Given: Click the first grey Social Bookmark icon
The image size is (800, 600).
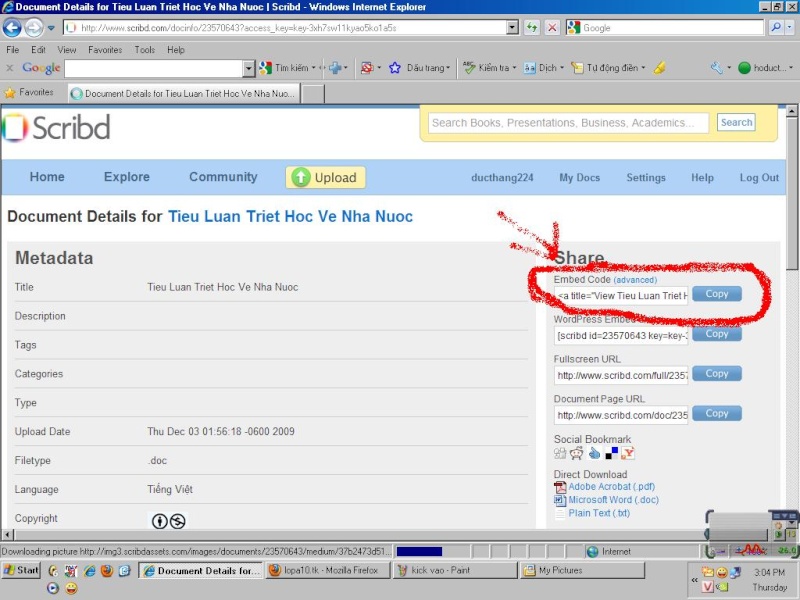Looking at the screenshot, I should tap(560, 453).
